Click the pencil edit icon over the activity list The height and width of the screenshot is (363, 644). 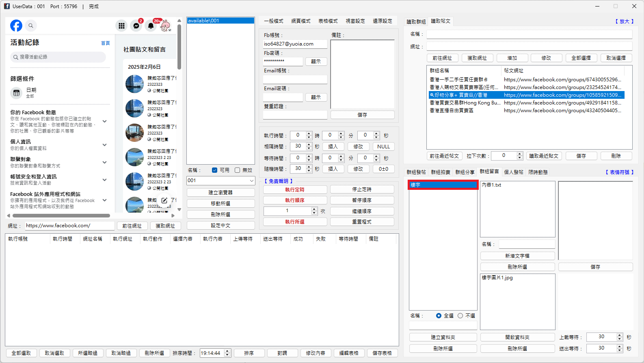[164, 200]
